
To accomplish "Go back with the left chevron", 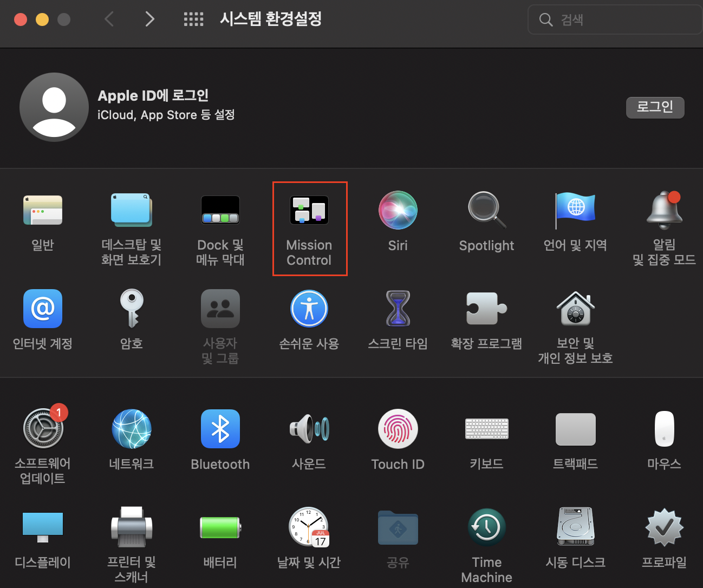I will 109,19.
